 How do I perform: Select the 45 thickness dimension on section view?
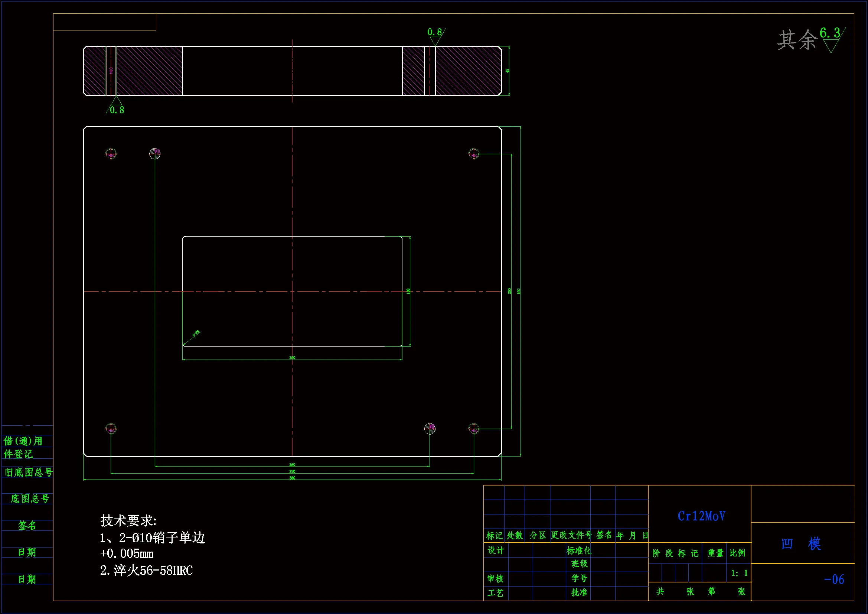click(x=508, y=71)
